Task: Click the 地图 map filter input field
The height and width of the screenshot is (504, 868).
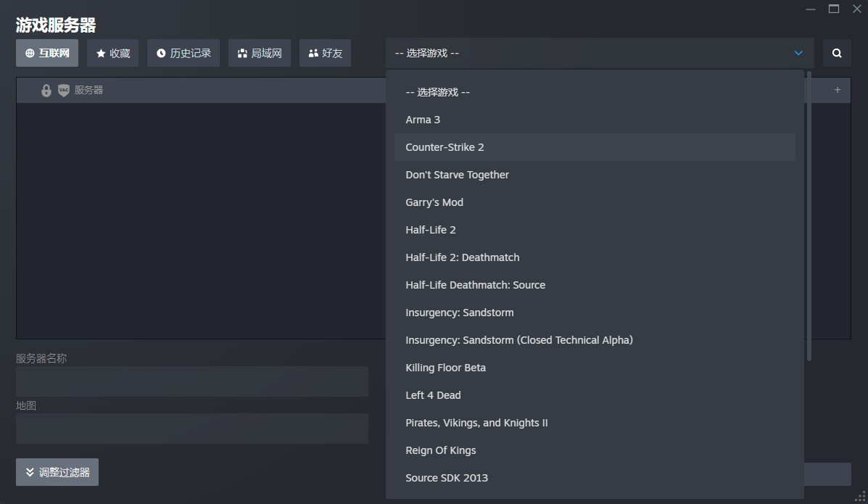Action: point(192,429)
